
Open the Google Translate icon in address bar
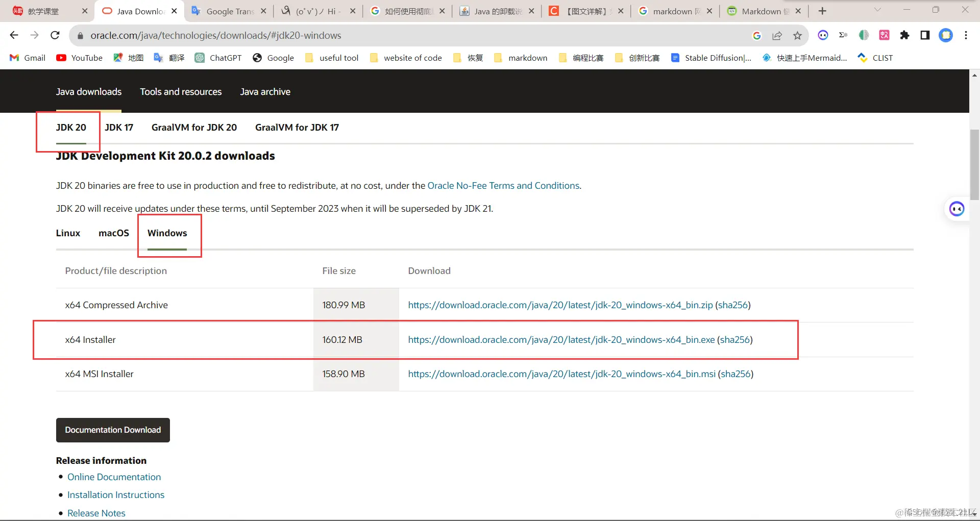[757, 35]
